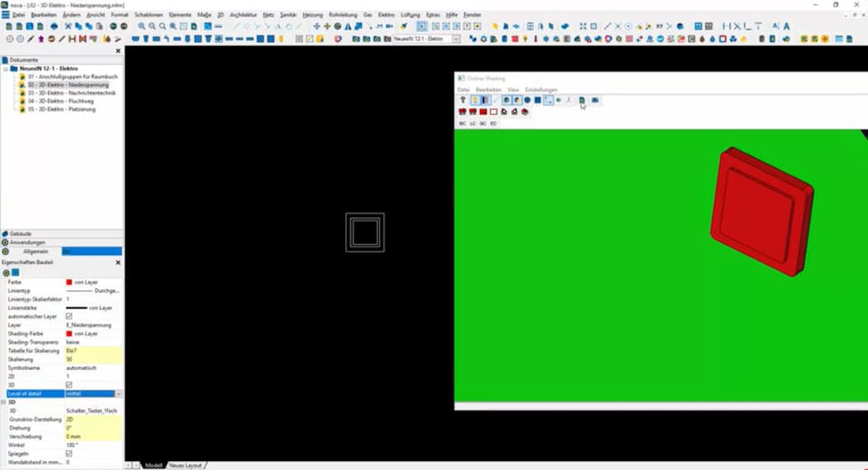
Task: Select 04 - 3D-Elektro - Fluchtweg document
Action: coord(61,101)
